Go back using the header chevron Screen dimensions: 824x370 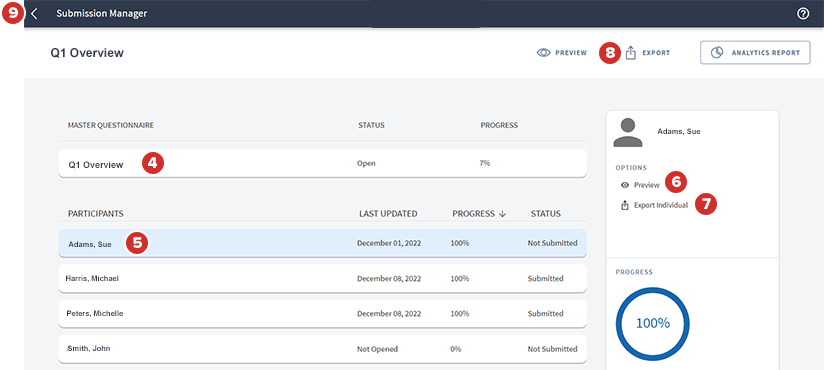click(34, 14)
